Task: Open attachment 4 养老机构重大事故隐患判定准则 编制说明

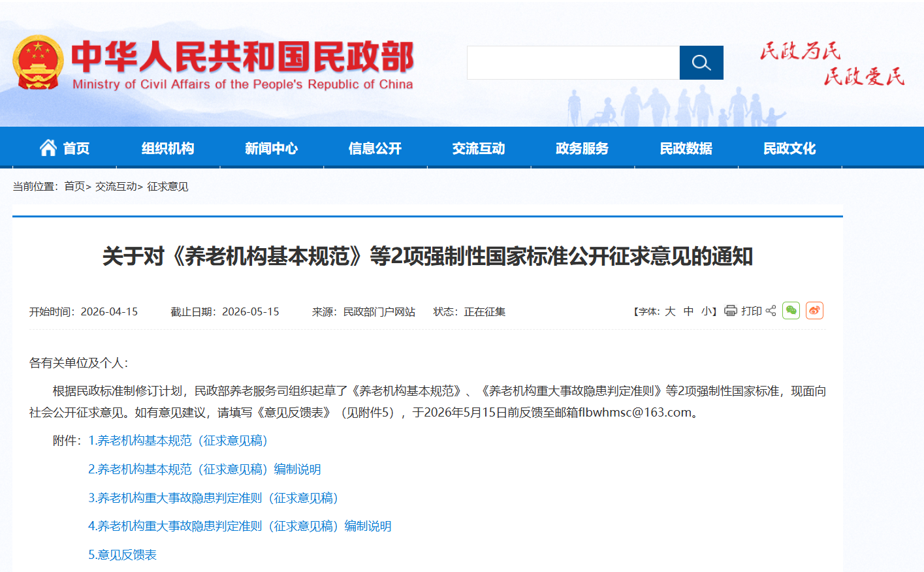Action: pos(240,526)
